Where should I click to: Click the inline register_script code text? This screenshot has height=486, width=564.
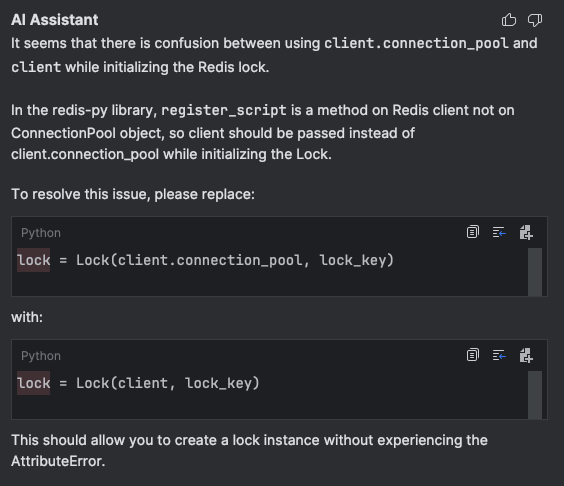(x=224, y=110)
